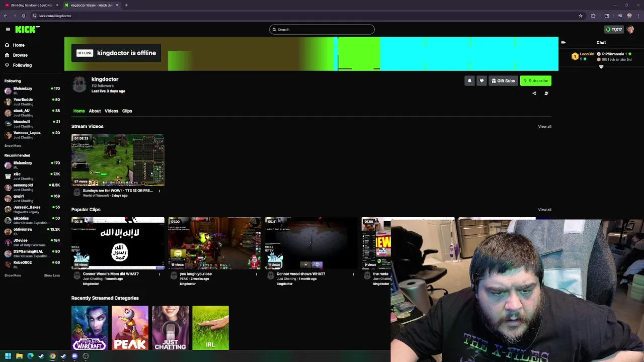
Task: Open a new browser tab
Action: click(x=126, y=5)
